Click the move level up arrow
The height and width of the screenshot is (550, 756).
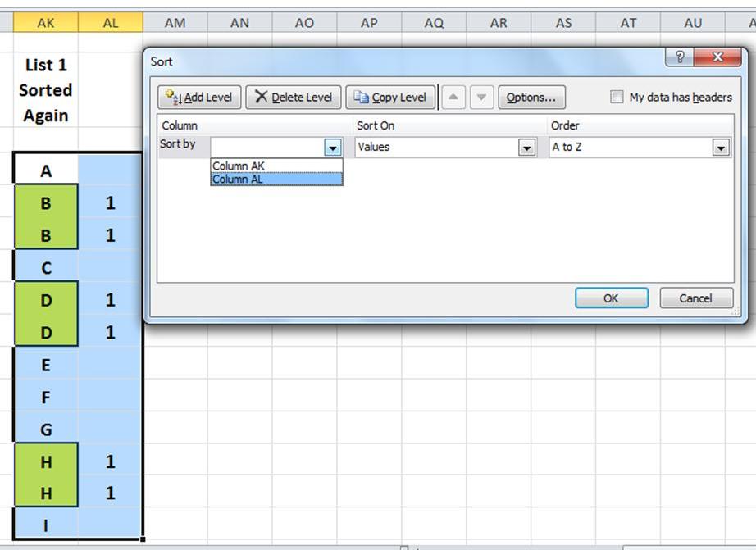[x=454, y=97]
